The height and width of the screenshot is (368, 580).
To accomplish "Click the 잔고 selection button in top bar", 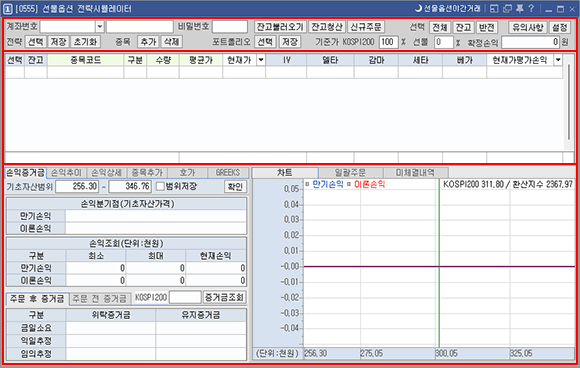I will click(463, 27).
